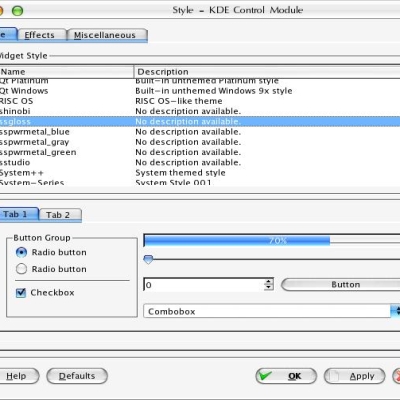Click the spinbox field showing 0
This screenshot has height=400, width=400.
(204, 285)
